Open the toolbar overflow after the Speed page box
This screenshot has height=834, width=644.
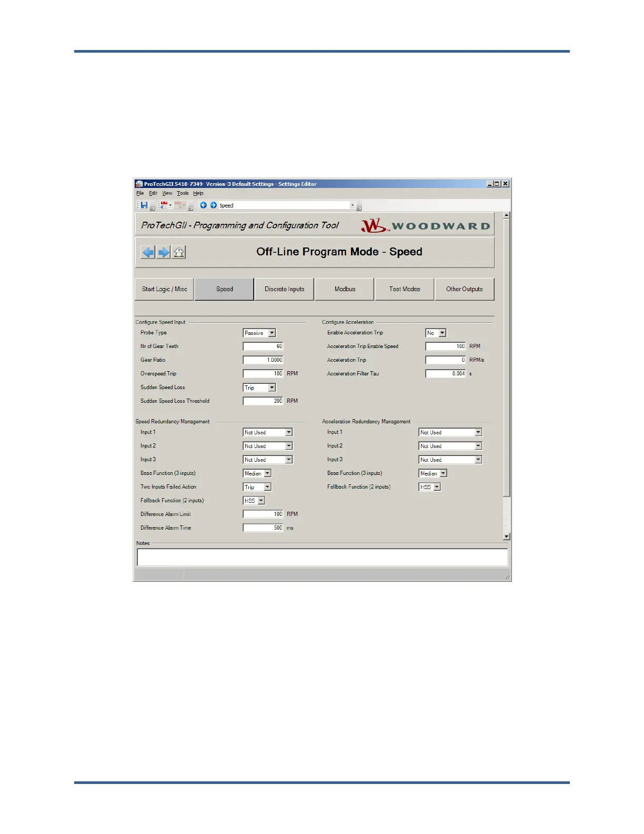click(359, 207)
